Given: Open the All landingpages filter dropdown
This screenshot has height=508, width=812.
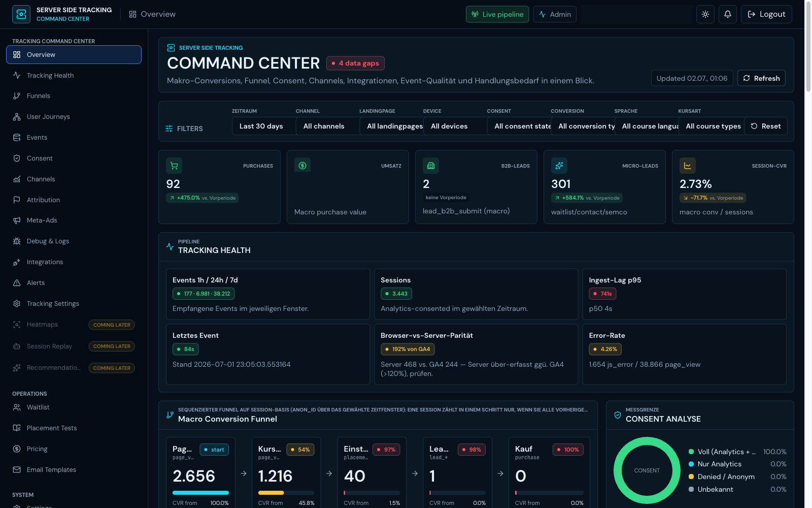Looking at the screenshot, I should click(x=391, y=126).
